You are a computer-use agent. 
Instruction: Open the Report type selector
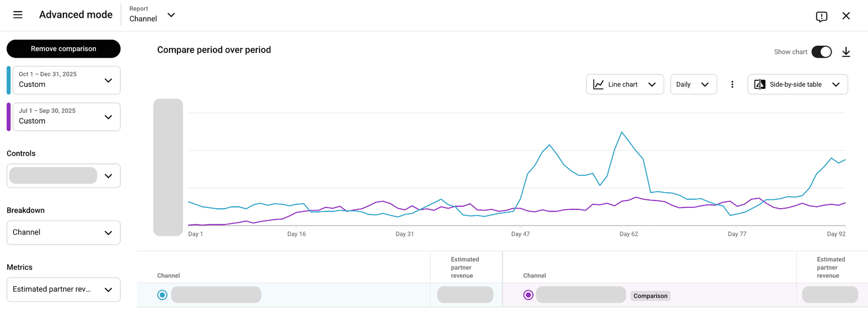tap(171, 15)
